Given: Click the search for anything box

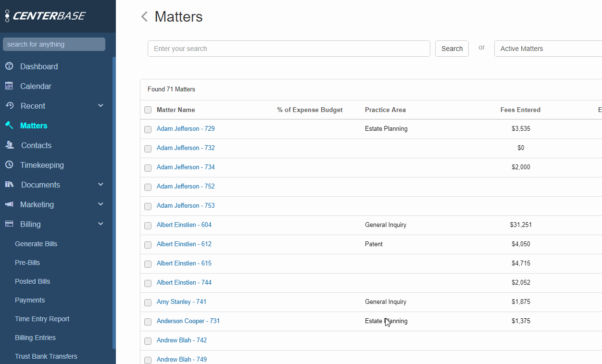Looking at the screenshot, I should pos(54,44).
